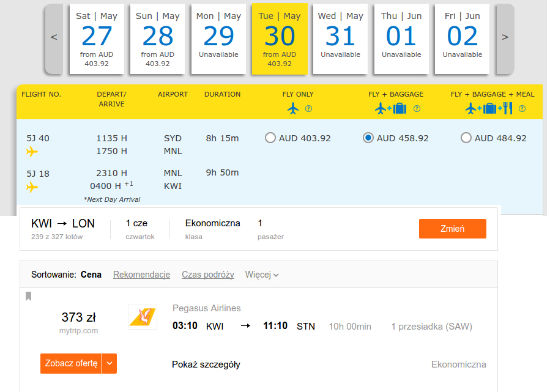550x392 pixels.
Task: Select the AUD 458.92 Fly + Baggage fare
Action: [x=368, y=138]
